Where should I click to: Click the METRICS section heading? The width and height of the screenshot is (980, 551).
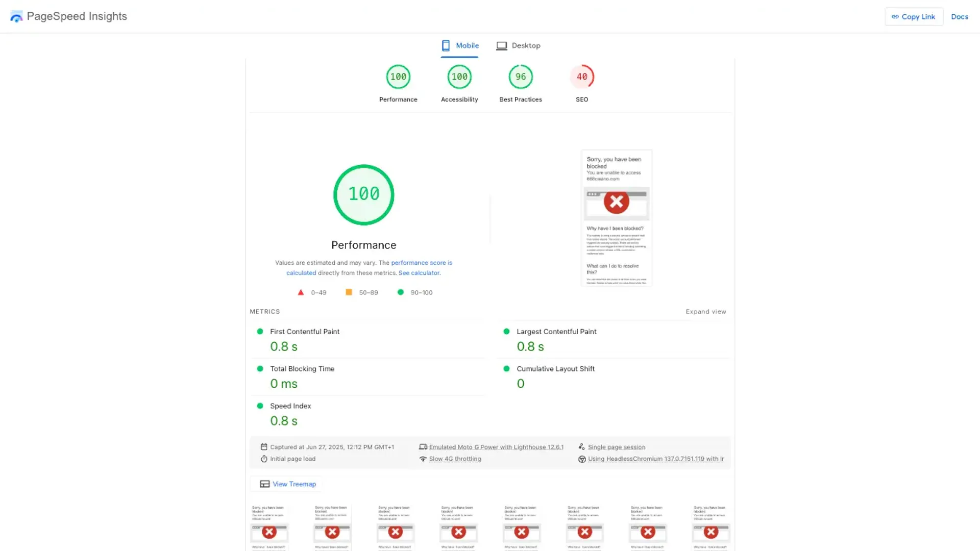pyautogui.click(x=264, y=312)
